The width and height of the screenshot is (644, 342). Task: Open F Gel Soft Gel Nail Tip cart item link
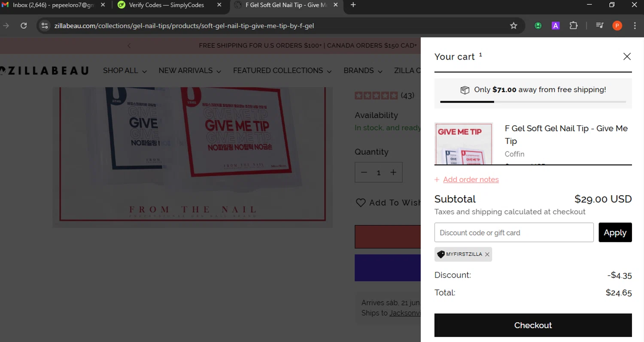566,135
